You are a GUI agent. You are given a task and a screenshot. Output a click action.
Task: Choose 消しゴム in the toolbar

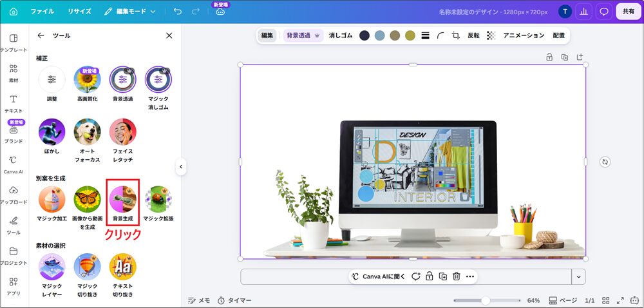[341, 35]
